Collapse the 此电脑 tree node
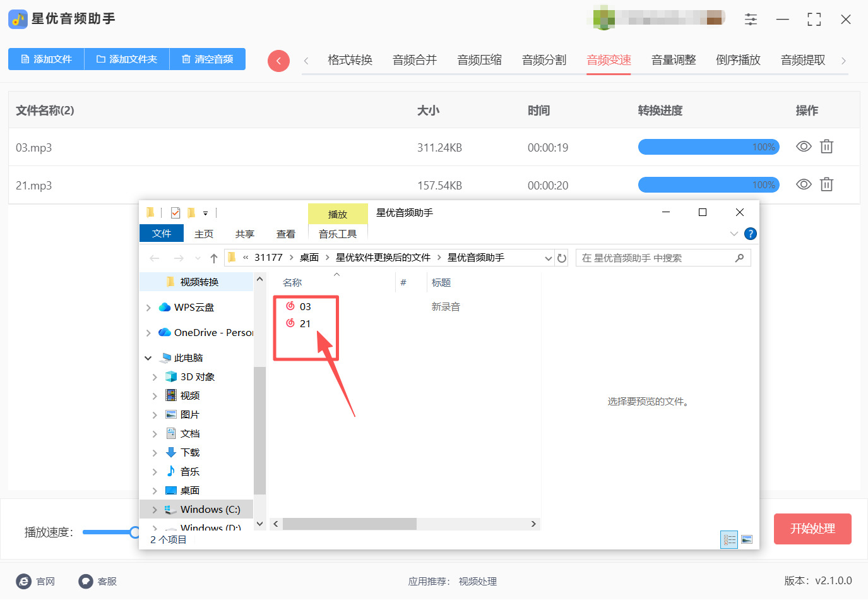Screen dimensions: 868x600 click(148, 358)
